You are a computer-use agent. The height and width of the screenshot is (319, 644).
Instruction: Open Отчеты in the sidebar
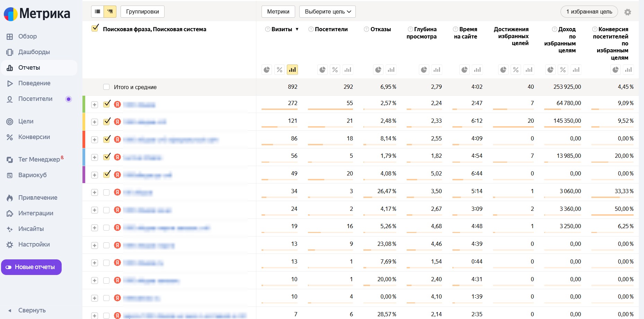pos(29,68)
